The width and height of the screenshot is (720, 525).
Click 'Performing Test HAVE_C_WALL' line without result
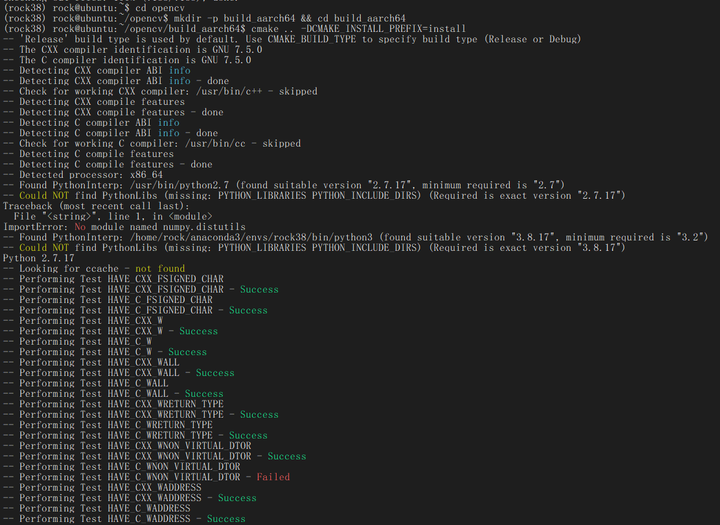pos(86,383)
